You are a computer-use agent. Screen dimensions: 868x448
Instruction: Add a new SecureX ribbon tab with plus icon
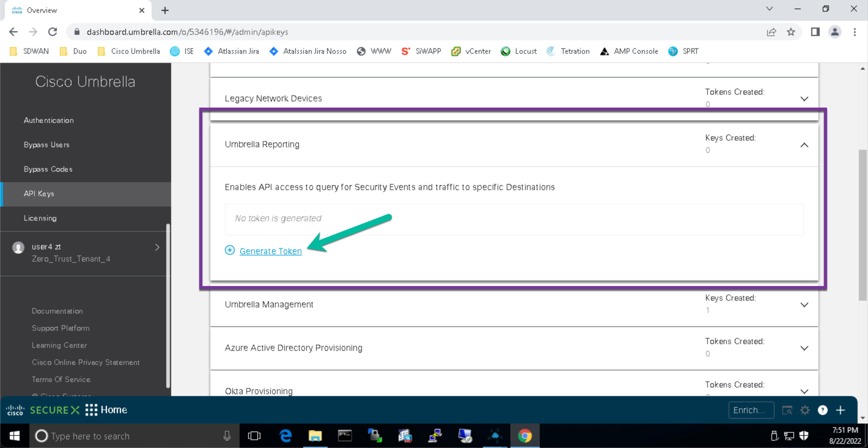coord(840,410)
